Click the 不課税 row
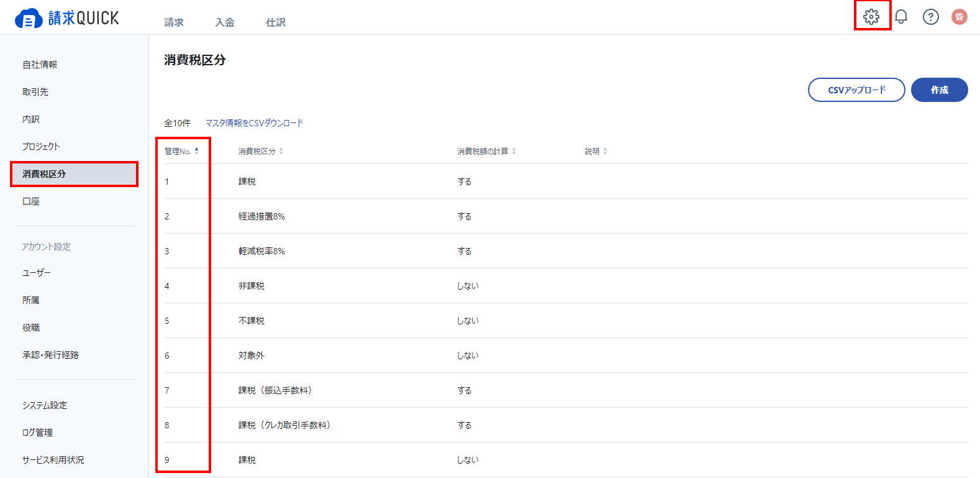980x478 pixels. click(x=566, y=321)
